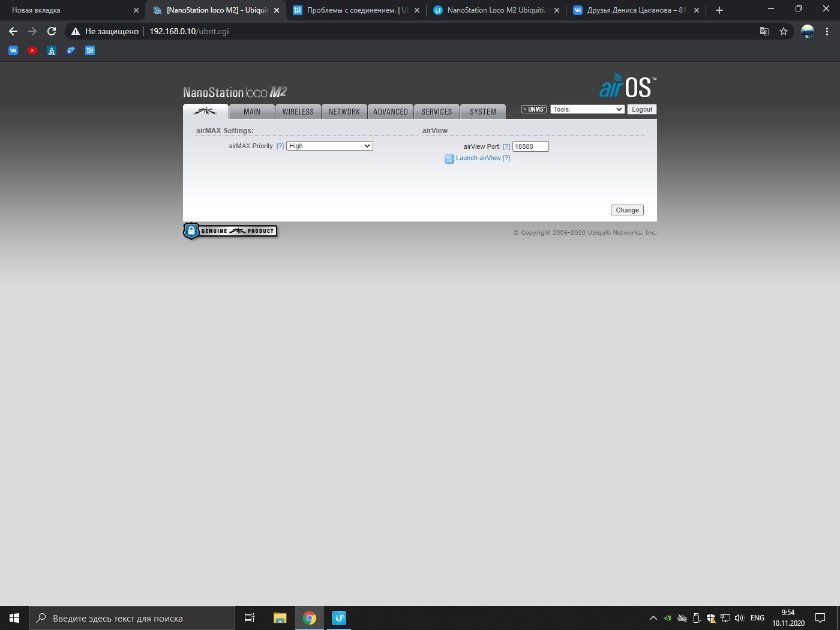The height and width of the screenshot is (630, 840).
Task: Click the airView Port help link
Action: (x=506, y=146)
